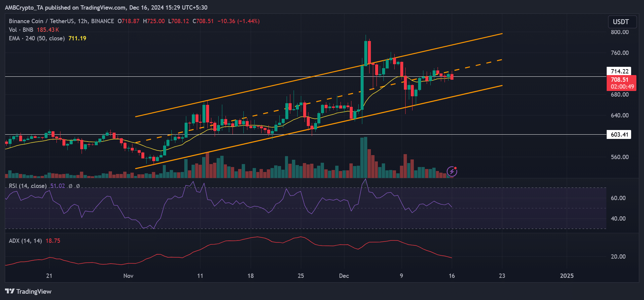The width and height of the screenshot is (644, 300).
Task: Click the AMBCrypto_TA published header text
Action: [106, 7]
